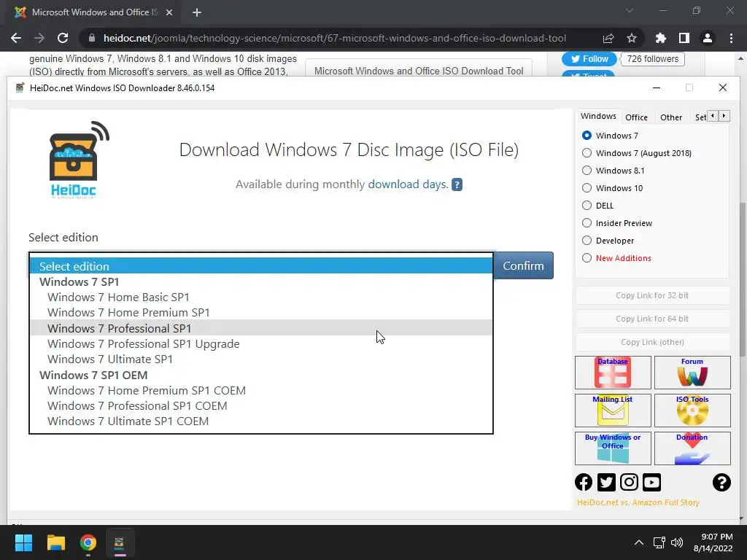Image resolution: width=747 pixels, height=560 pixels.
Task: Switch to the Office tab
Action: (636, 117)
